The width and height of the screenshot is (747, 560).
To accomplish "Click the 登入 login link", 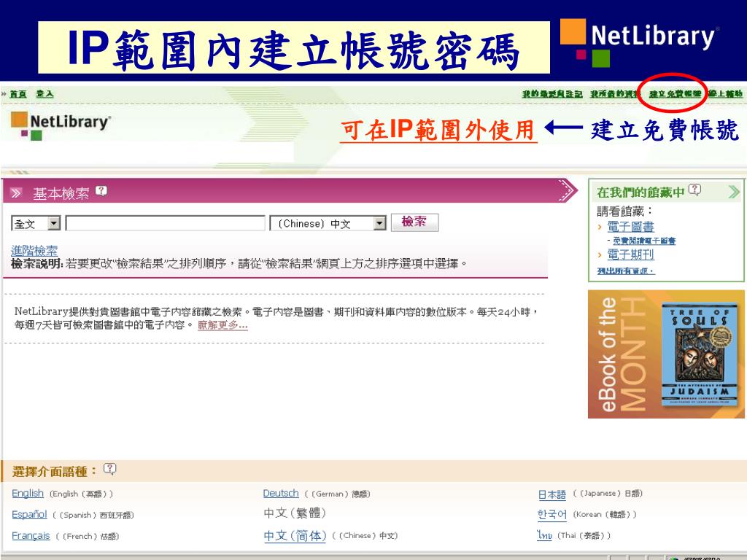I will click(44, 94).
